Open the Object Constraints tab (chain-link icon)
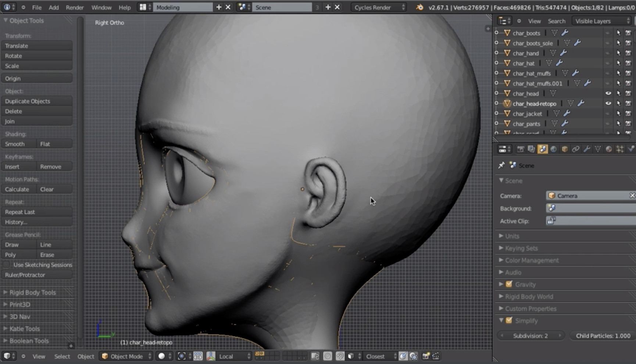This screenshot has width=636, height=364. (576, 149)
